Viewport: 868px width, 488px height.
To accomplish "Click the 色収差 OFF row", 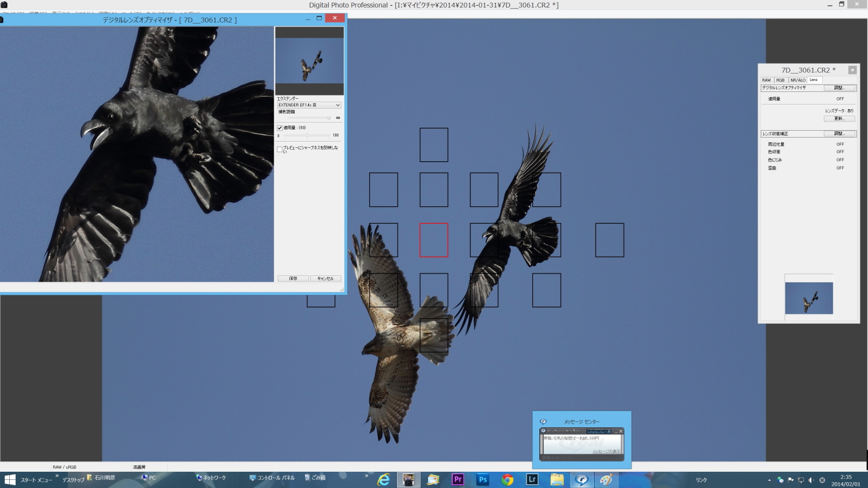I will coord(806,152).
